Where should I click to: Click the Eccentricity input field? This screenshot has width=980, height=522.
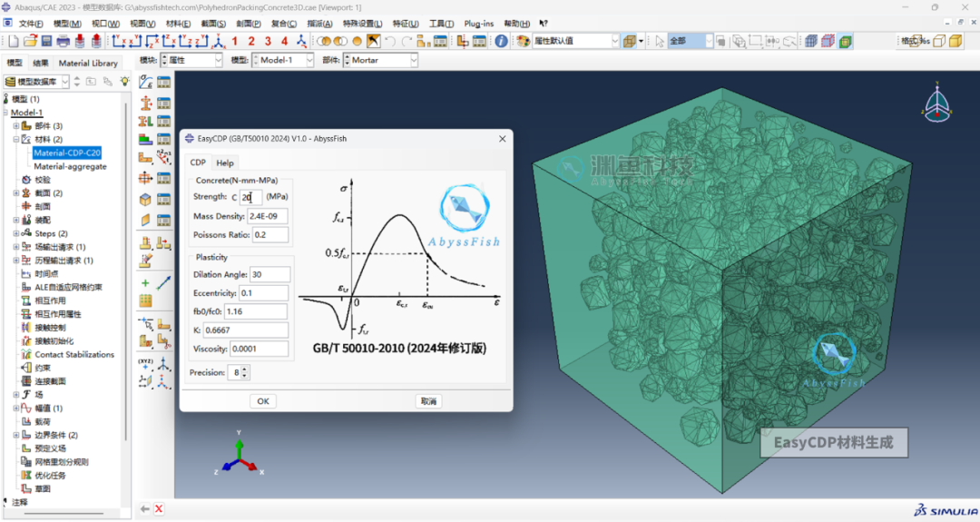264,293
